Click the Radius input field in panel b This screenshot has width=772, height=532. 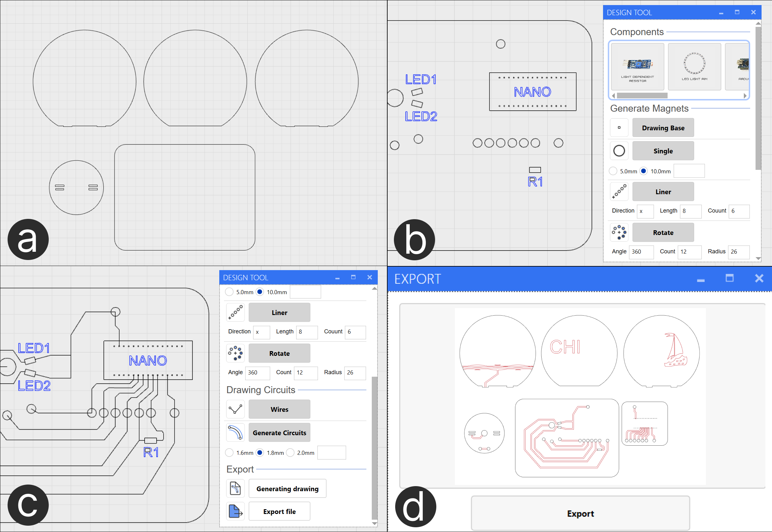pos(738,252)
